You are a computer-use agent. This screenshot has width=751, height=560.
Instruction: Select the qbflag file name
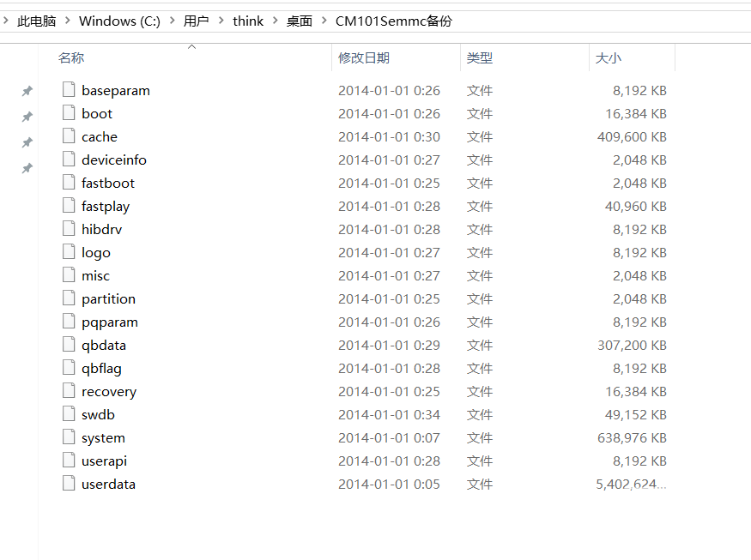[x=101, y=369]
